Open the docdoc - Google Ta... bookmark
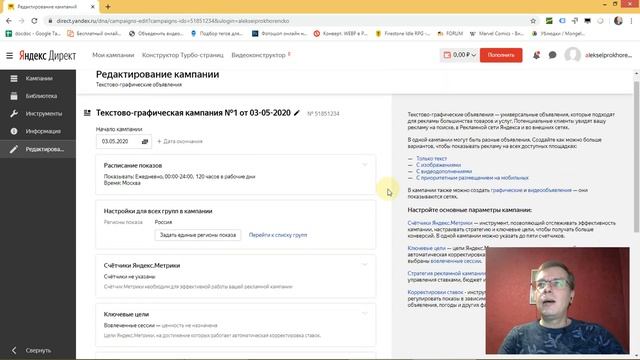This screenshot has height=360, width=640. pyautogui.click(x=33, y=33)
